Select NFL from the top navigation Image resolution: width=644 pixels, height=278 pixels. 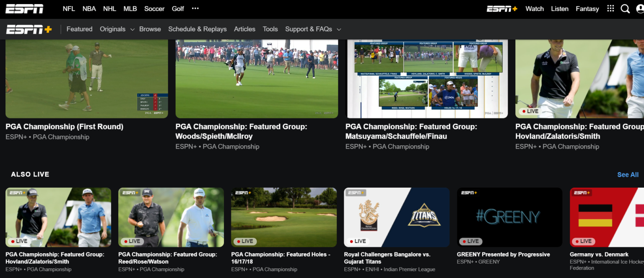click(x=68, y=8)
